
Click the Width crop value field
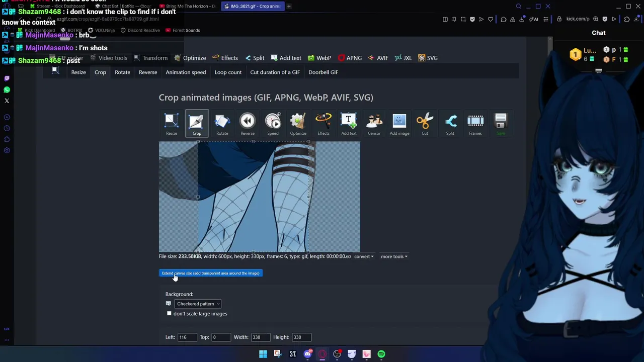(x=260, y=337)
